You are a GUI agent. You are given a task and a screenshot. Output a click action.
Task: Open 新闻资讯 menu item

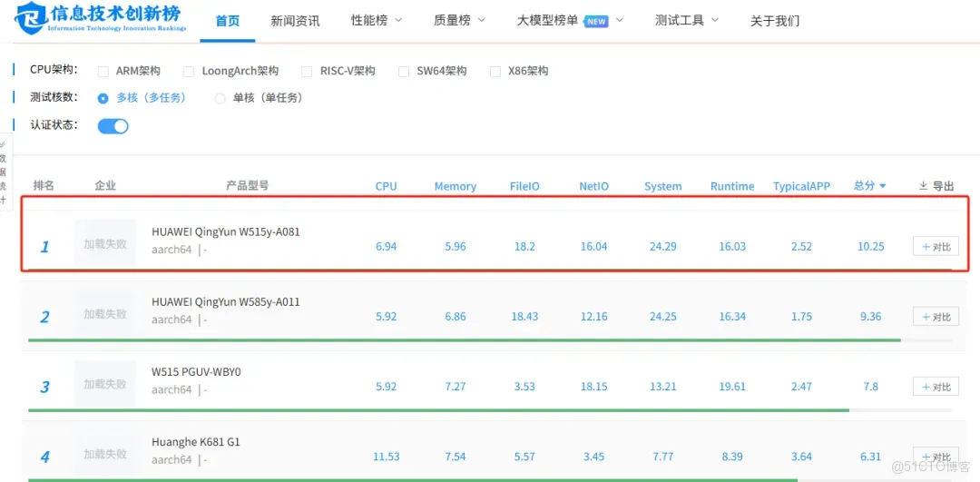(x=295, y=21)
